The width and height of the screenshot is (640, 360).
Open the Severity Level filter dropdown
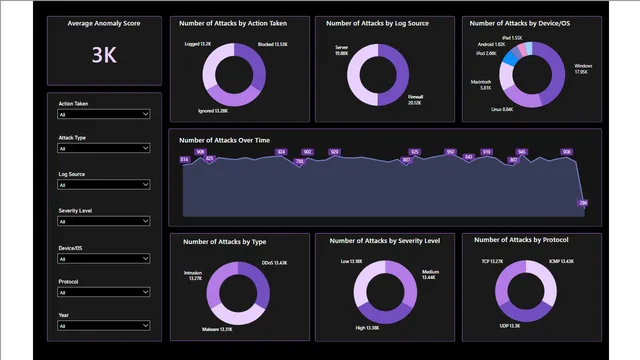tap(104, 221)
